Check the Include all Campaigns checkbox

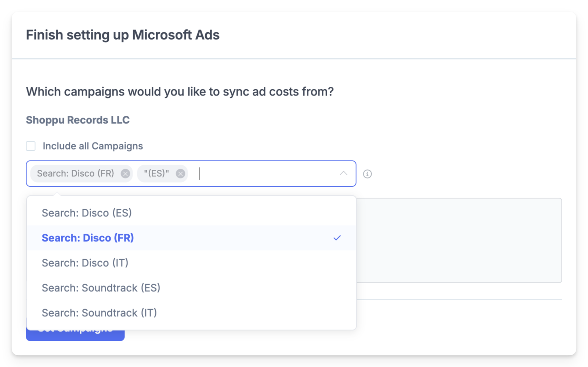pyautogui.click(x=31, y=146)
